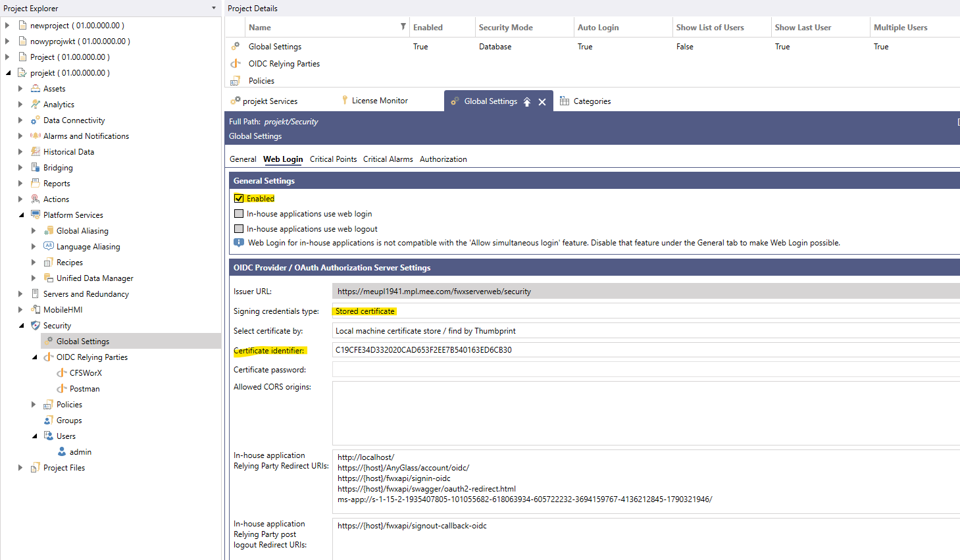Switch to the Critical Points tab

tap(333, 159)
